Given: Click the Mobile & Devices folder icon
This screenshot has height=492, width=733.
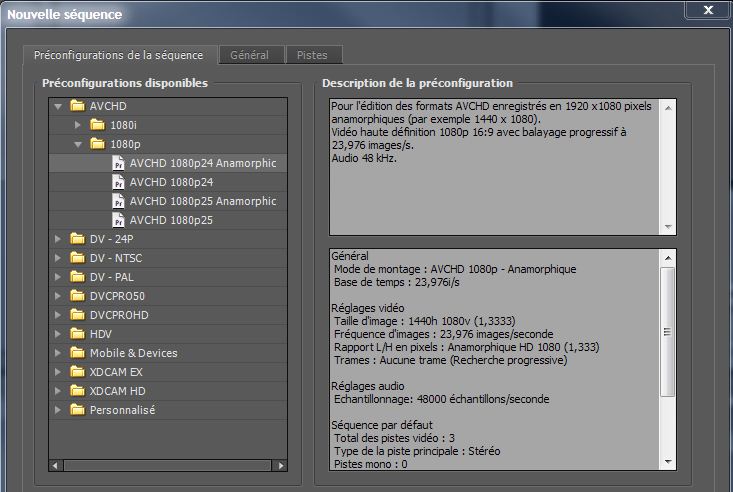Looking at the screenshot, I should click(77, 353).
